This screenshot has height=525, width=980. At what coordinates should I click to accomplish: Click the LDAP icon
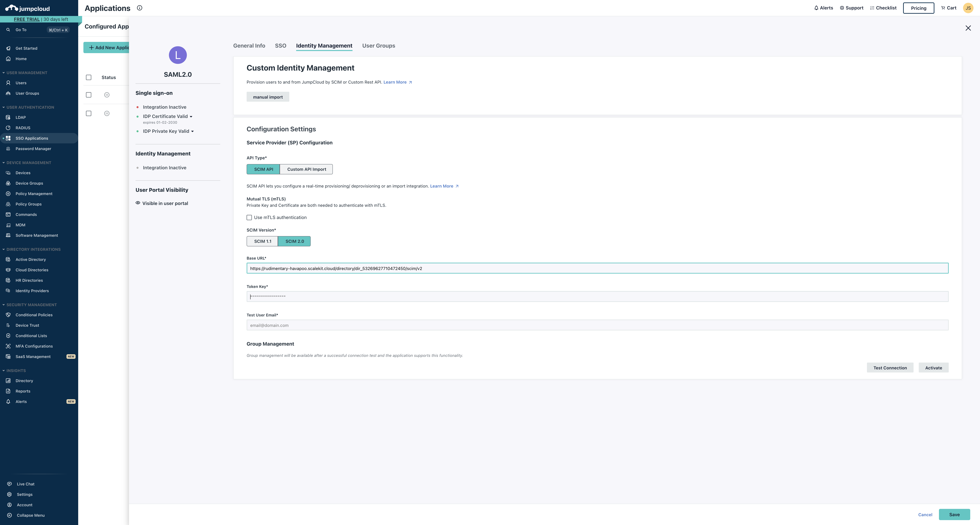tap(8, 117)
